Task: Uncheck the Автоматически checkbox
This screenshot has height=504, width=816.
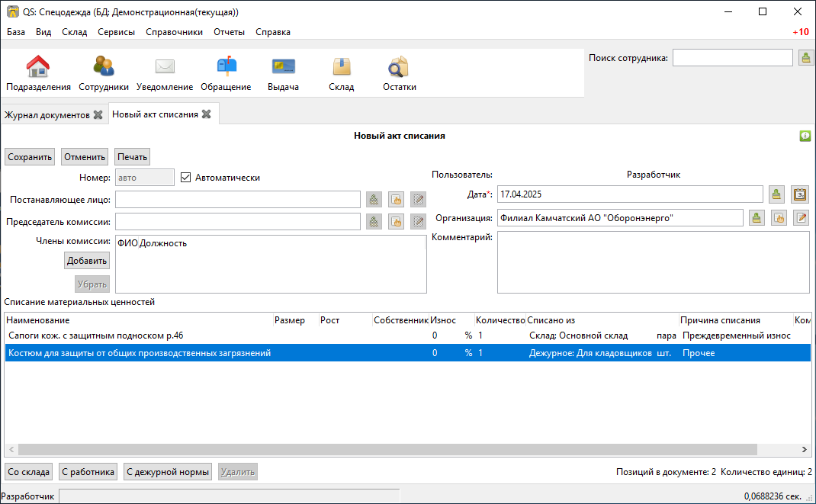Action: coord(185,178)
